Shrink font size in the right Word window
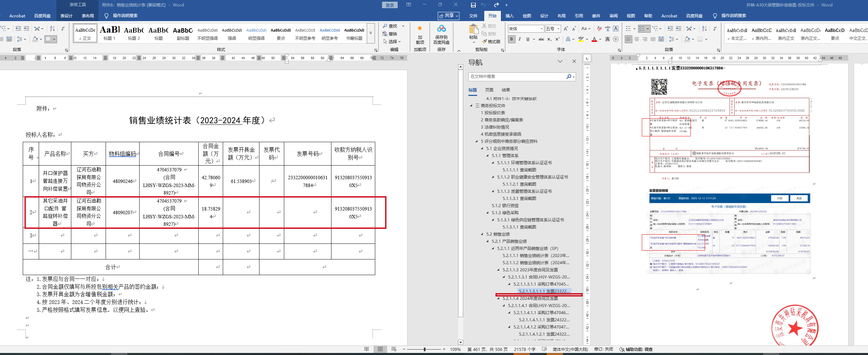 pyautogui.click(x=574, y=29)
